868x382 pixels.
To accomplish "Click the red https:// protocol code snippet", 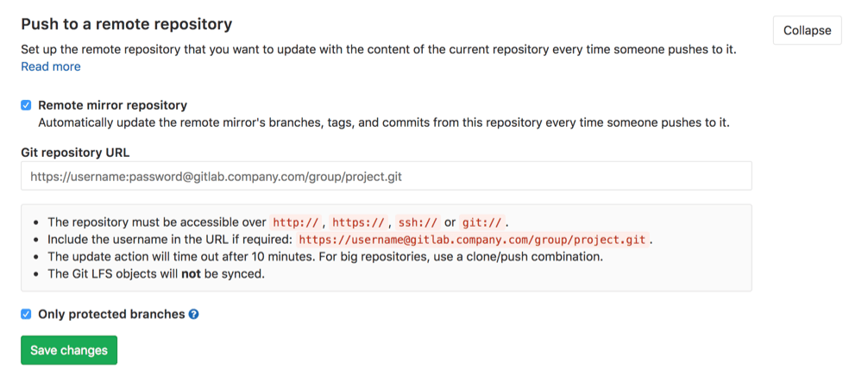I will [358, 222].
